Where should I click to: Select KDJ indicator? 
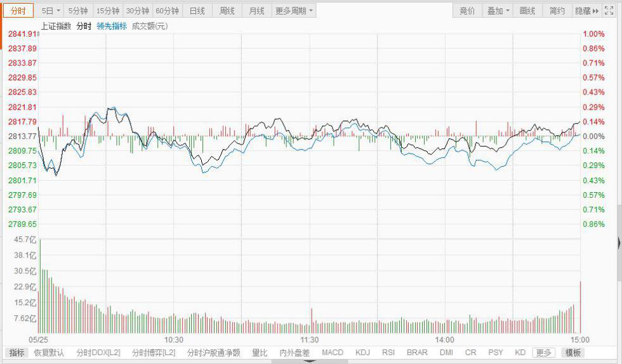pos(362,353)
